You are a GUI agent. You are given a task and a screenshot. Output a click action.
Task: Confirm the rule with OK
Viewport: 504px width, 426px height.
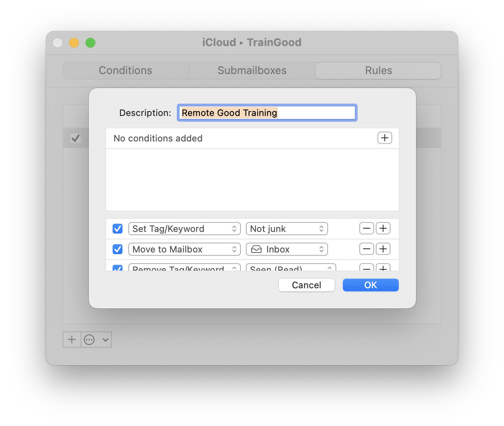point(370,285)
